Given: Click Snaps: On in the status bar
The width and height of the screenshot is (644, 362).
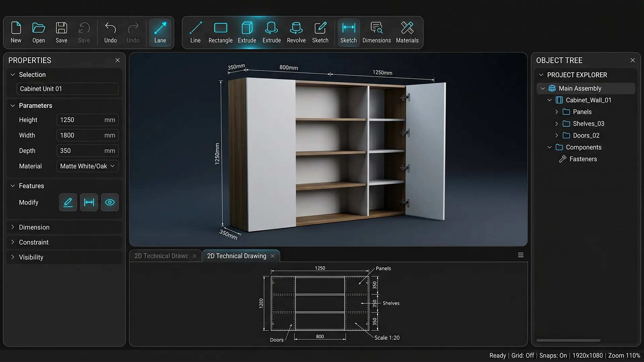Looking at the screenshot, I should [553, 355].
